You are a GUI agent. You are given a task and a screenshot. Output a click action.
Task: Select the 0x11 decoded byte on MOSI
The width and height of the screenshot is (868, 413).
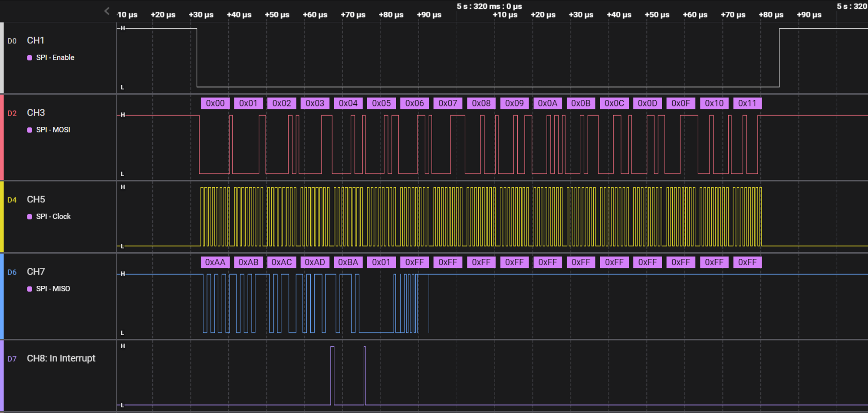(747, 103)
